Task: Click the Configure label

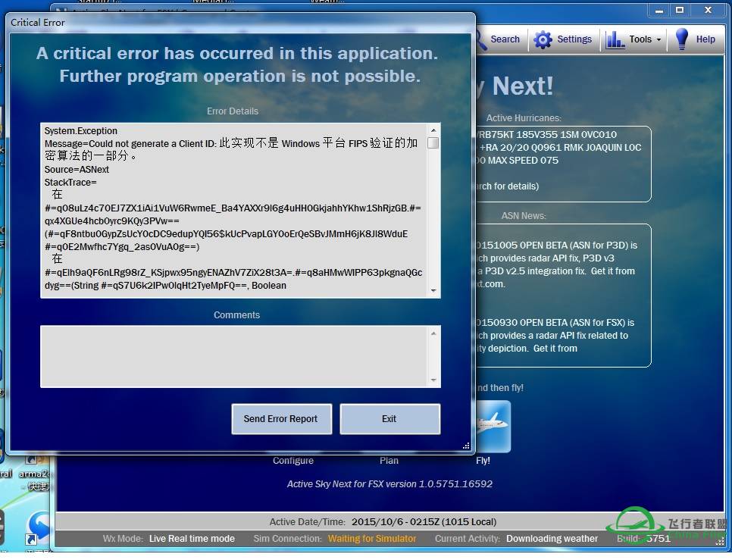Action: pos(293,461)
